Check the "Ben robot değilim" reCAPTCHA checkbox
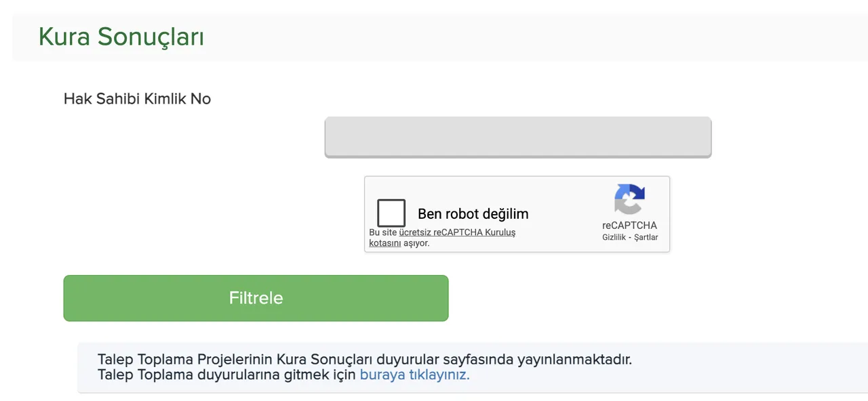 pos(391,213)
